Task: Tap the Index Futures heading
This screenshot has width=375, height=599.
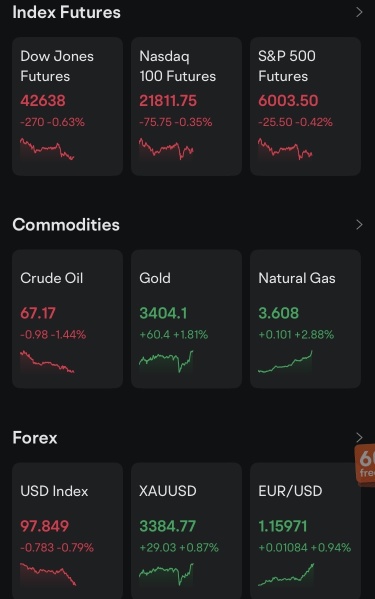Action: 66,12
